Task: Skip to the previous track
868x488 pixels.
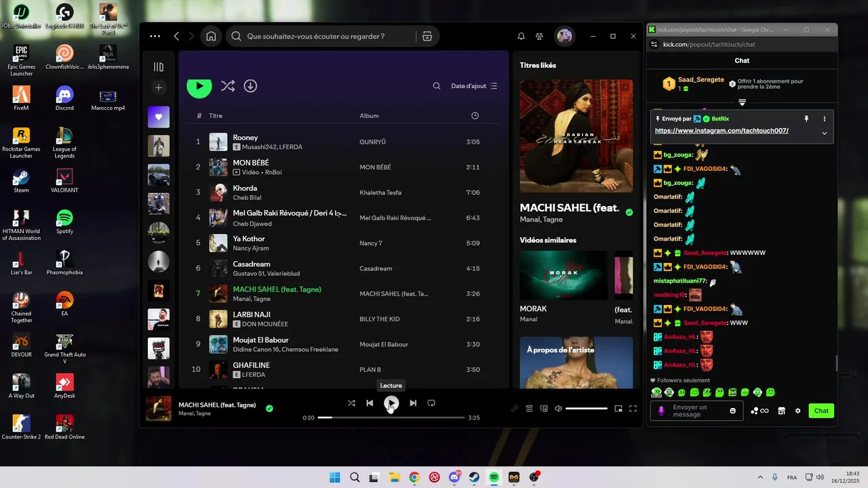Action: [x=370, y=403]
